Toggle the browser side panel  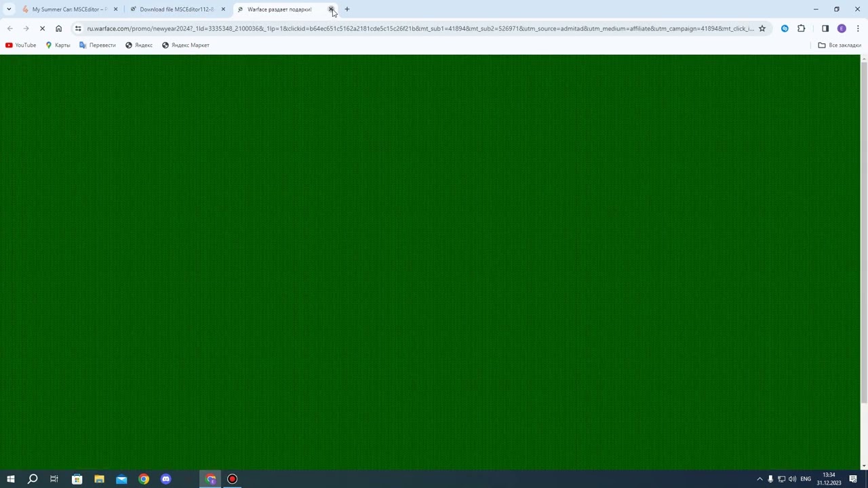tap(825, 28)
